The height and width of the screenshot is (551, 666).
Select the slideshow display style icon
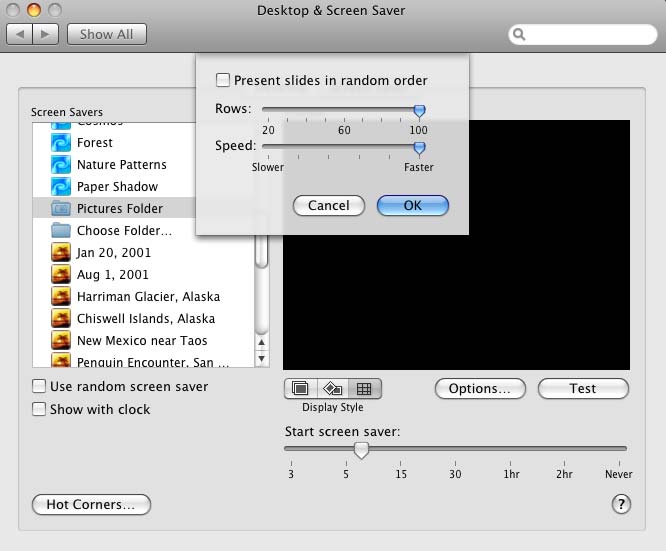tap(300, 388)
